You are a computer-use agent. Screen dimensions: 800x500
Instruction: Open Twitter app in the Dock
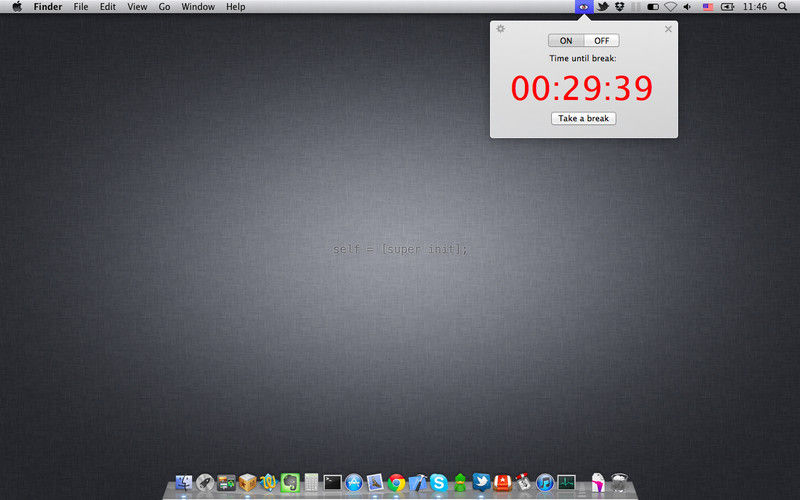click(481, 482)
